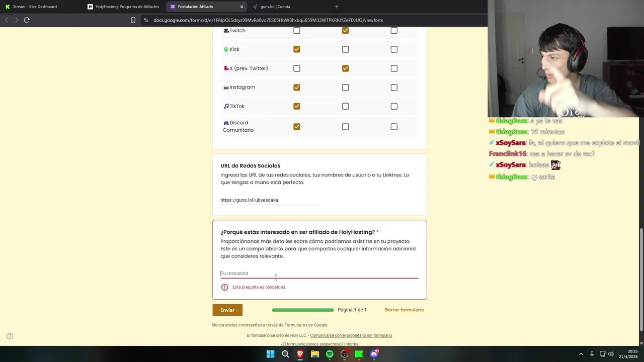
Task: Click the page vertical scrollbar
Action: point(641,280)
